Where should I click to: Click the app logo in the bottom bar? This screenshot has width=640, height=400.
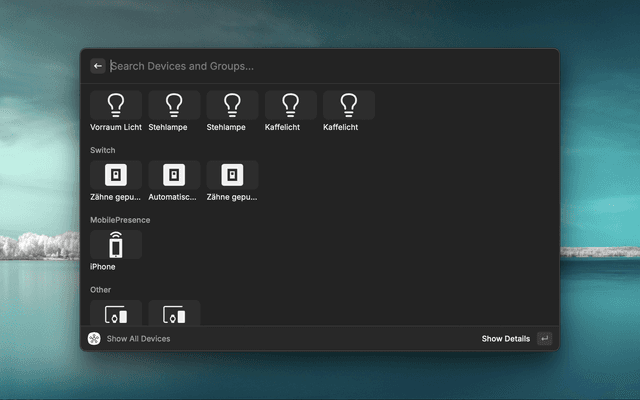click(94, 339)
